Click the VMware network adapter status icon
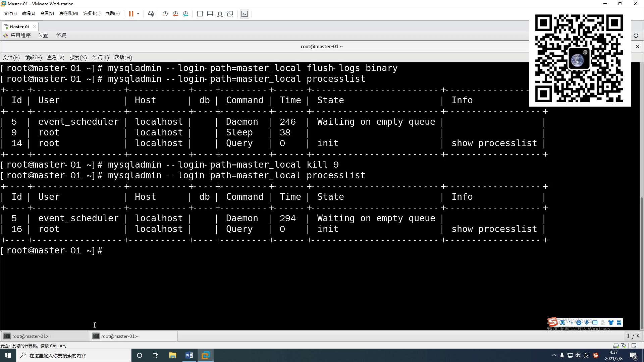 coord(623,346)
